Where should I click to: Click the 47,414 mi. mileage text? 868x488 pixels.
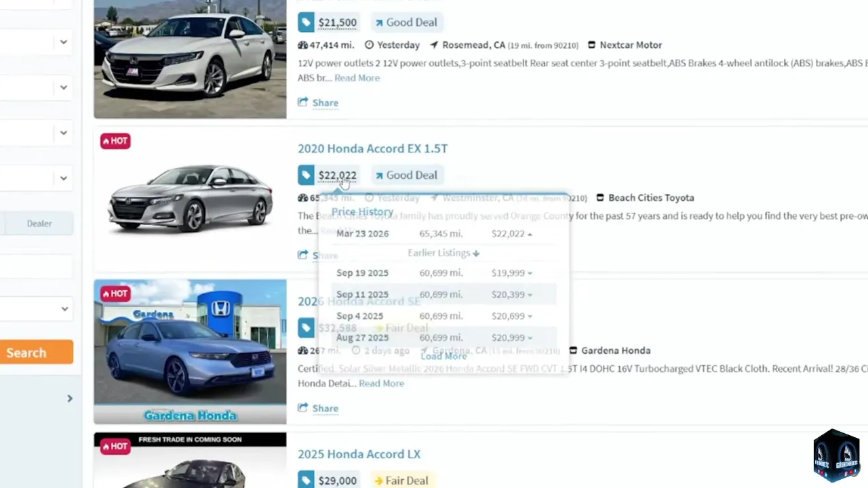coord(332,45)
